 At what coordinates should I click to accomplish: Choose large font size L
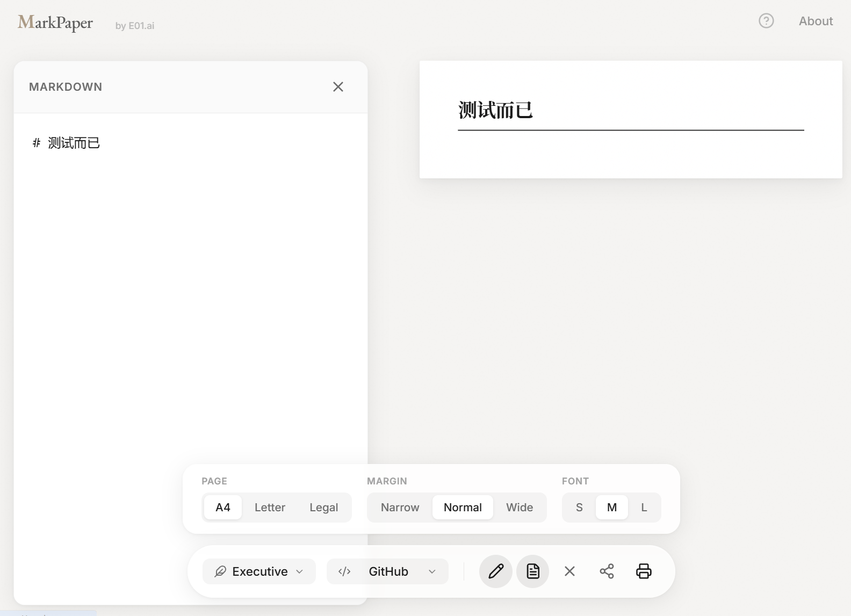pos(644,508)
